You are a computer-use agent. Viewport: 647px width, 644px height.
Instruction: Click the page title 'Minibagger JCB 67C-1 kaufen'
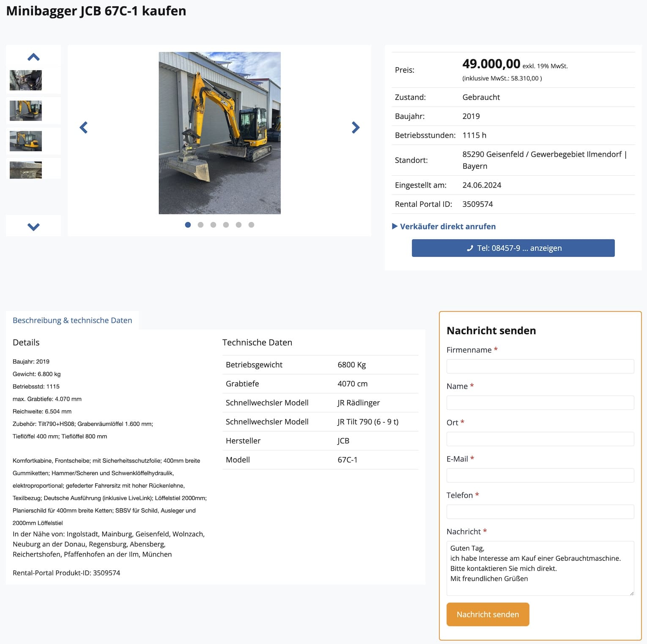(96, 11)
